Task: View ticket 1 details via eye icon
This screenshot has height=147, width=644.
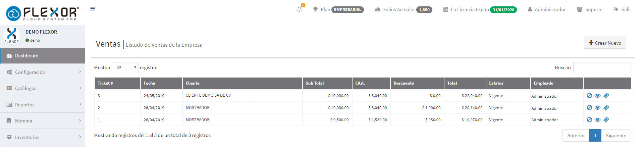Action: click(597, 120)
